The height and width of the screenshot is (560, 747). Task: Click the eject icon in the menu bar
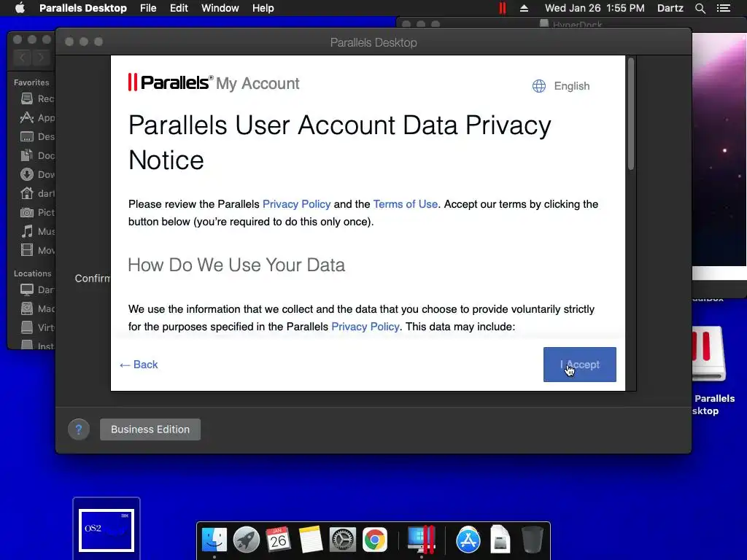[x=524, y=8]
